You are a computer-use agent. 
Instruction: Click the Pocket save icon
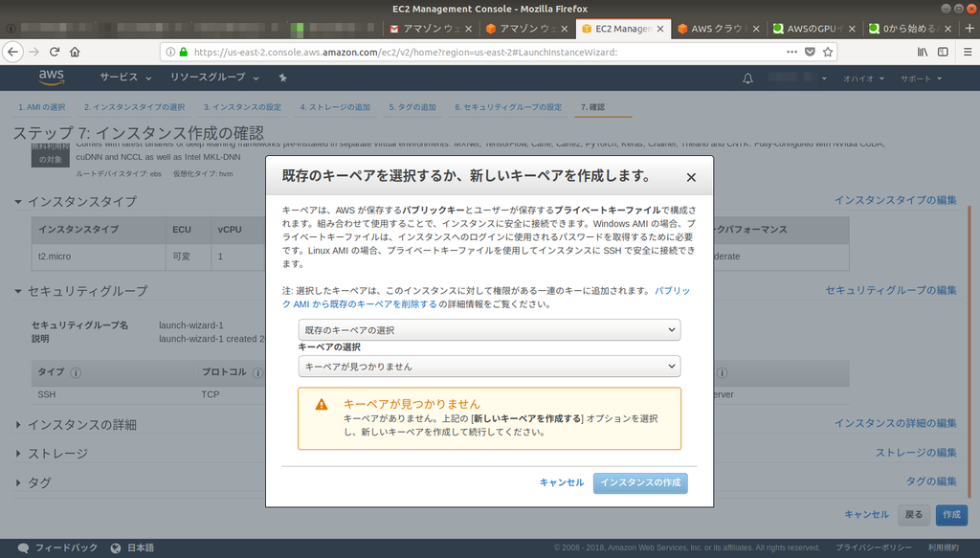click(810, 52)
